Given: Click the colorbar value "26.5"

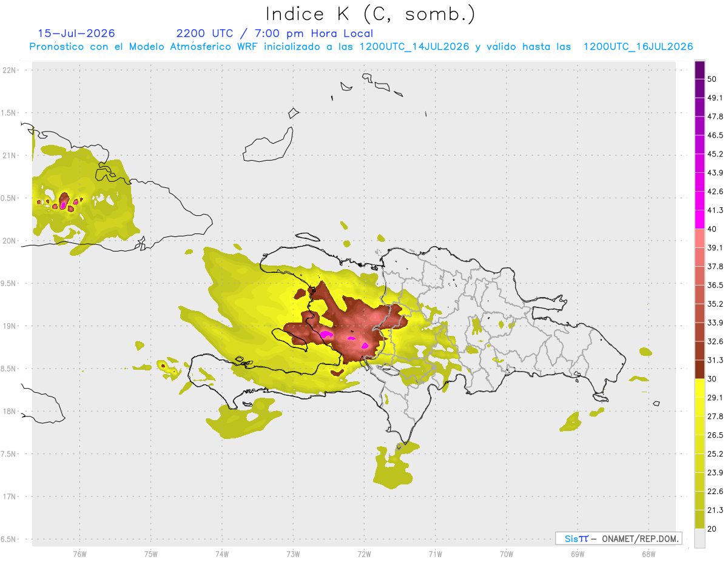Looking at the screenshot, I should click(x=715, y=435).
